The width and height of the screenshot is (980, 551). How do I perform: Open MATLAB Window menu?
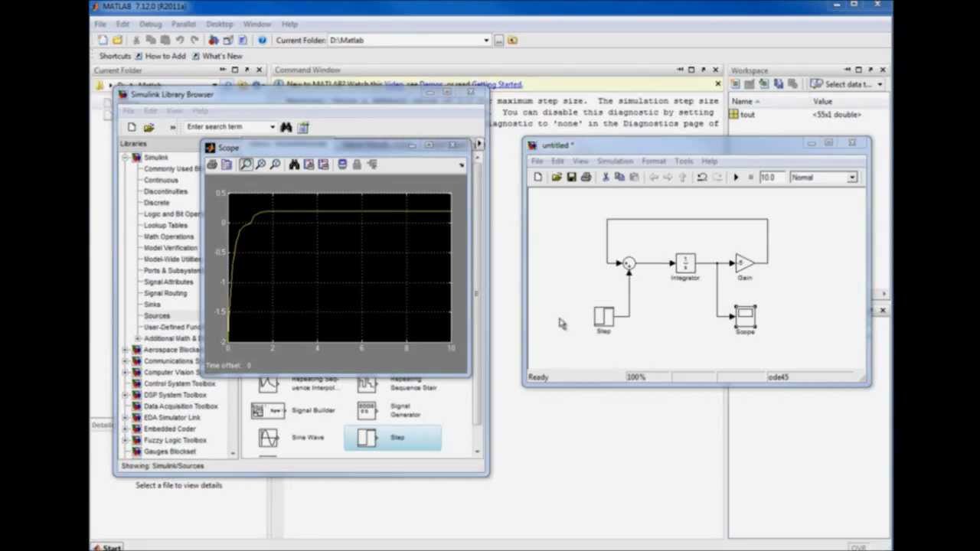click(256, 24)
